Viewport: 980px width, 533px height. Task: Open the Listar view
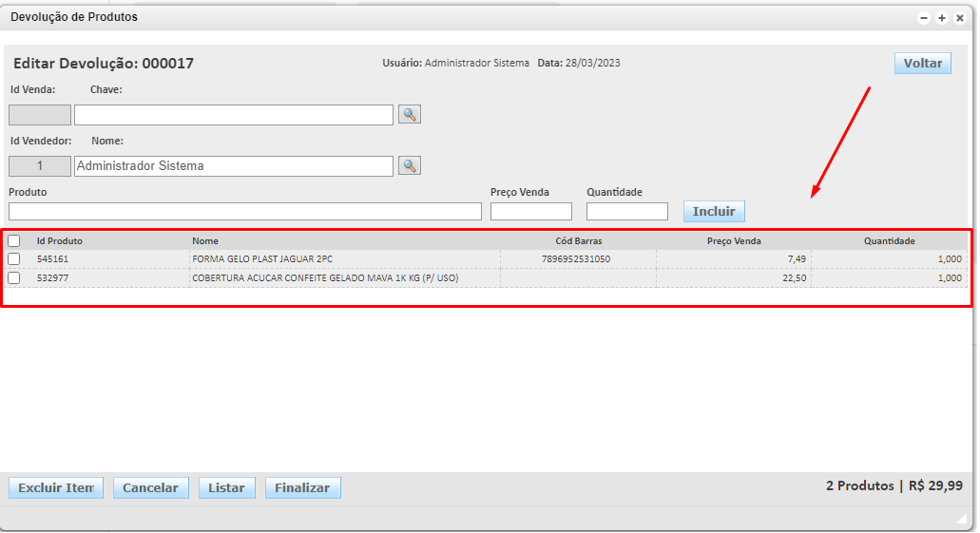coord(226,487)
